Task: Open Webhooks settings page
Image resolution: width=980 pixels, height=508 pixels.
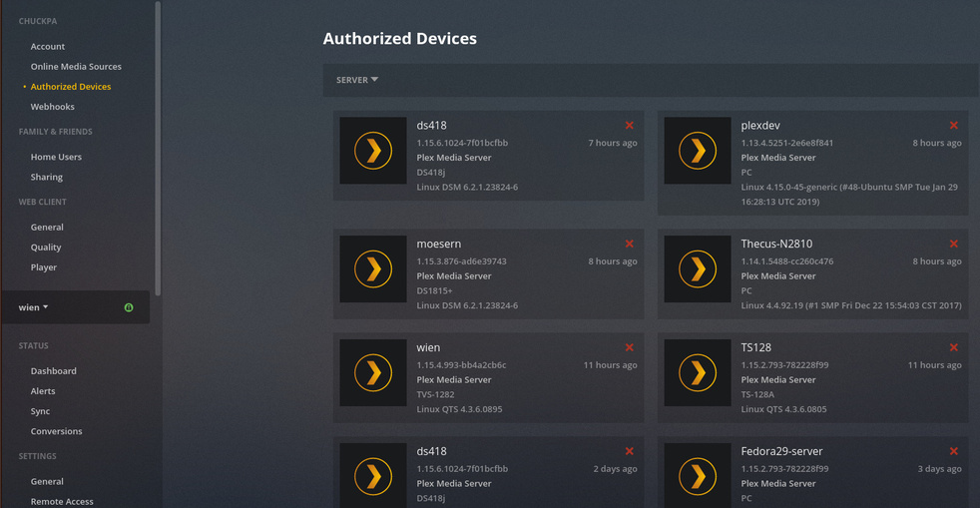Action: coord(53,107)
